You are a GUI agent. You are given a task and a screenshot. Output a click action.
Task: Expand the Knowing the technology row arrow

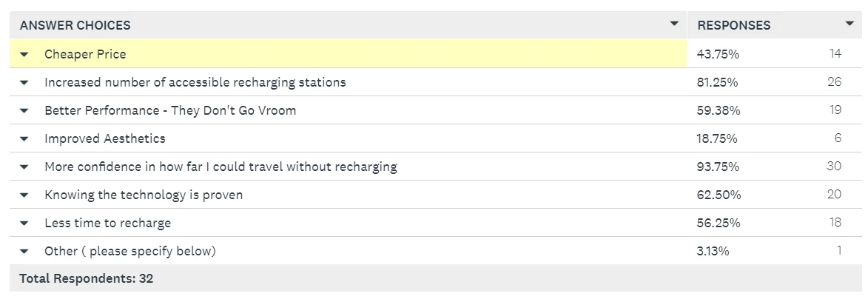[x=24, y=195]
